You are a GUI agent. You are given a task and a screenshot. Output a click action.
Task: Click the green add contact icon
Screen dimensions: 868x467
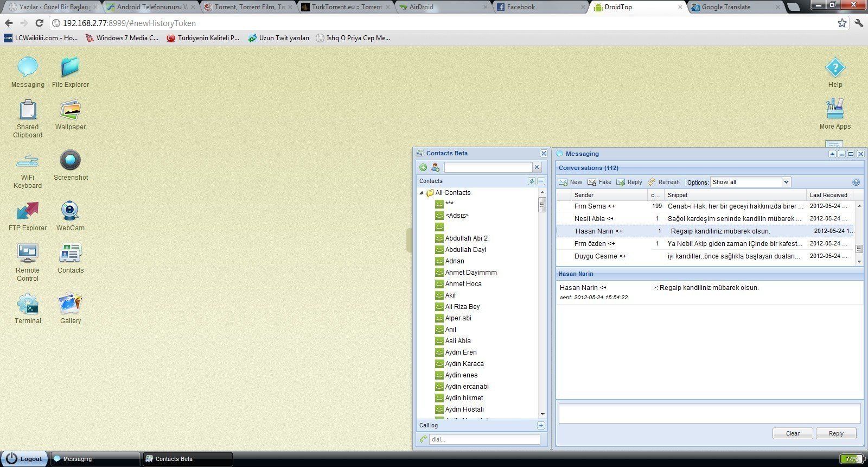pyautogui.click(x=423, y=167)
